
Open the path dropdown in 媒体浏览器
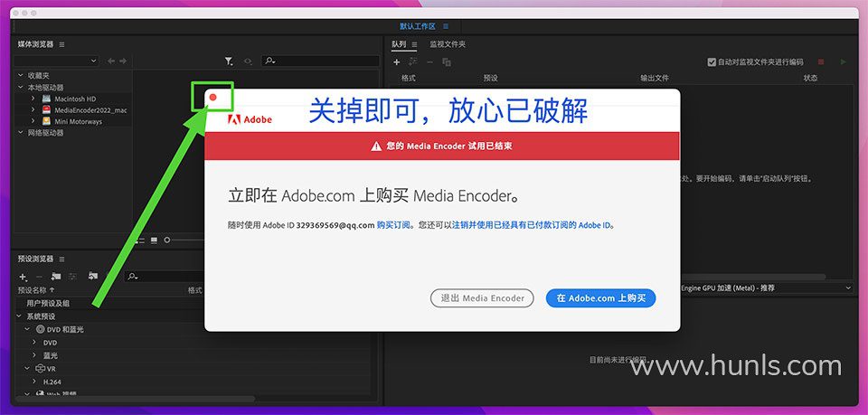[x=56, y=61]
